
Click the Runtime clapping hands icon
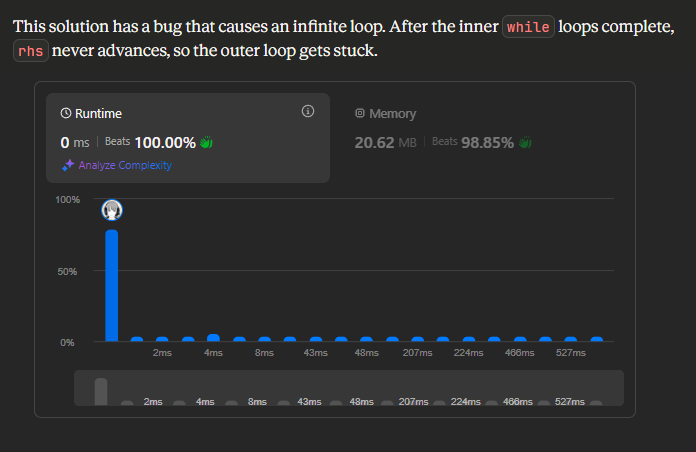(206, 143)
